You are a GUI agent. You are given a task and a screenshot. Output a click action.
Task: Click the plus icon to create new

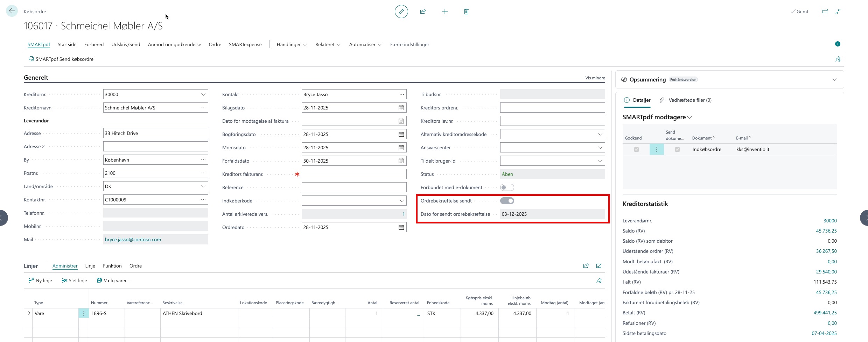[444, 12]
